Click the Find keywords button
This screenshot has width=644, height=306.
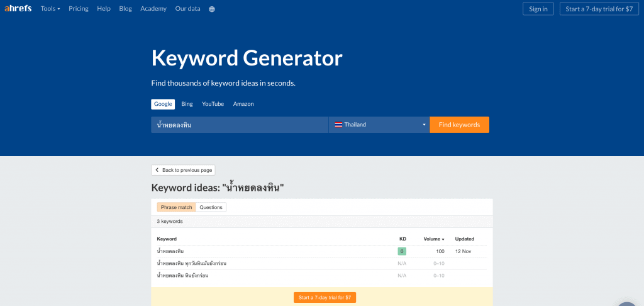click(x=459, y=125)
